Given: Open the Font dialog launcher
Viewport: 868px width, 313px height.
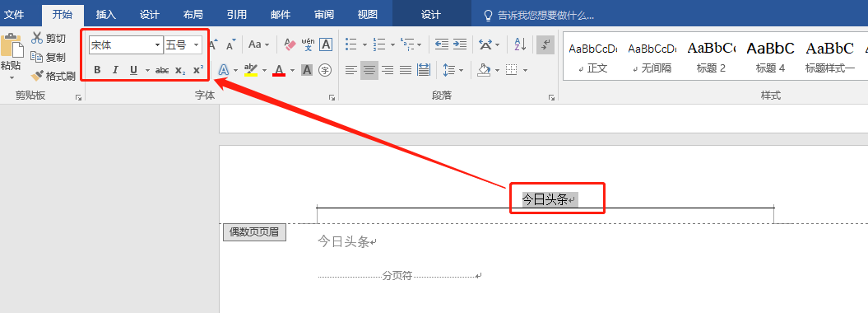Looking at the screenshot, I should pyautogui.click(x=332, y=97).
